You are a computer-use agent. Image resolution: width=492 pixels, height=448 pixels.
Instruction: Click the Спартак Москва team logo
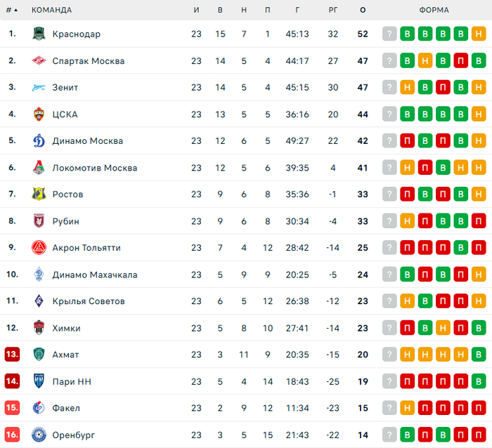pos(39,60)
